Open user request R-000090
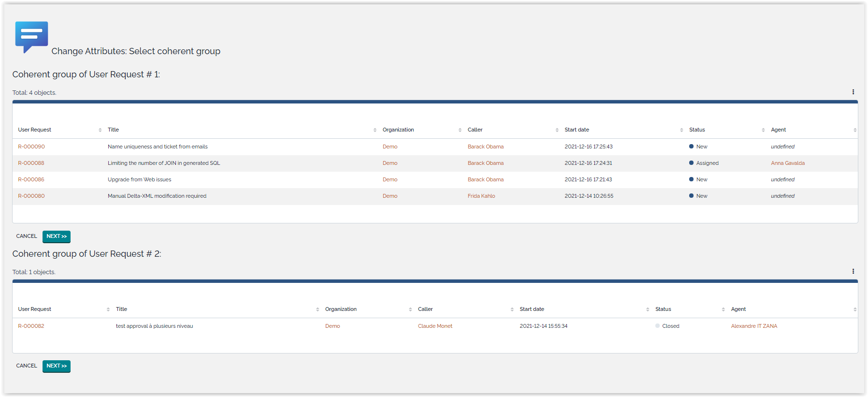868x397 pixels. point(31,147)
